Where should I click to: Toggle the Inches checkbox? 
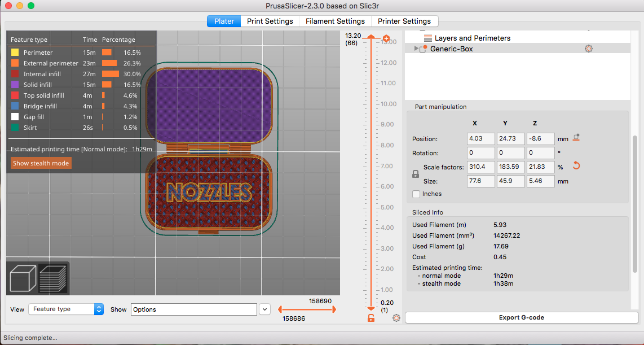coord(416,194)
